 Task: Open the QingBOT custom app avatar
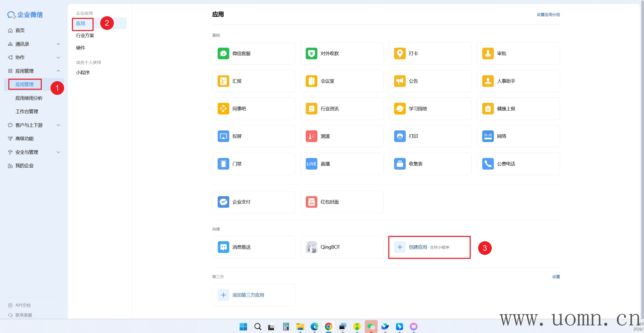(x=311, y=247)
